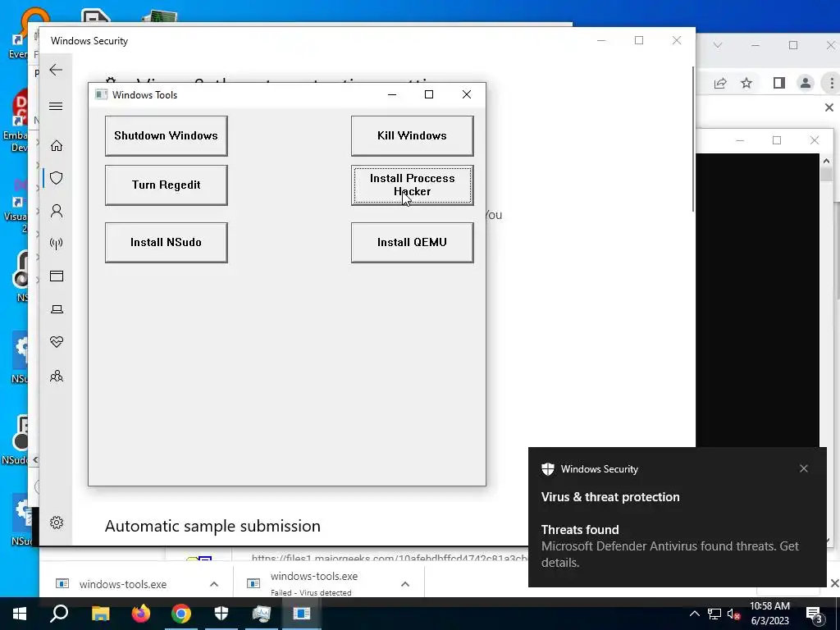Viewport: 840px width, 630px height.
Task: Expand options for failed windows-tools.exe download
Action: point(405,584)
